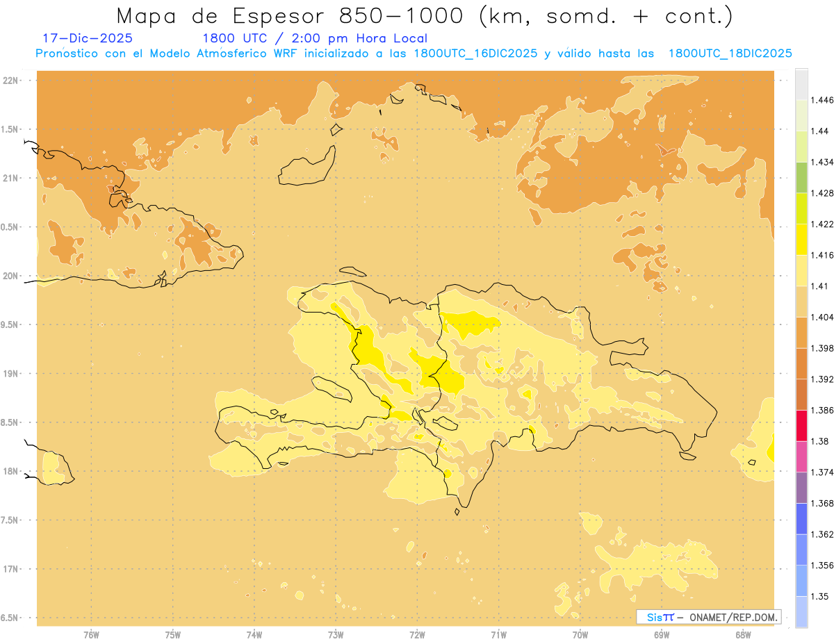Click the 74W longitude label

(254, 634)
